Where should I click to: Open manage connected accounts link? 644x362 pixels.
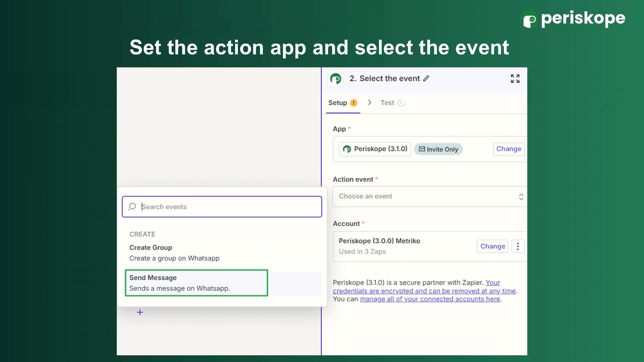tap(430, 299)
